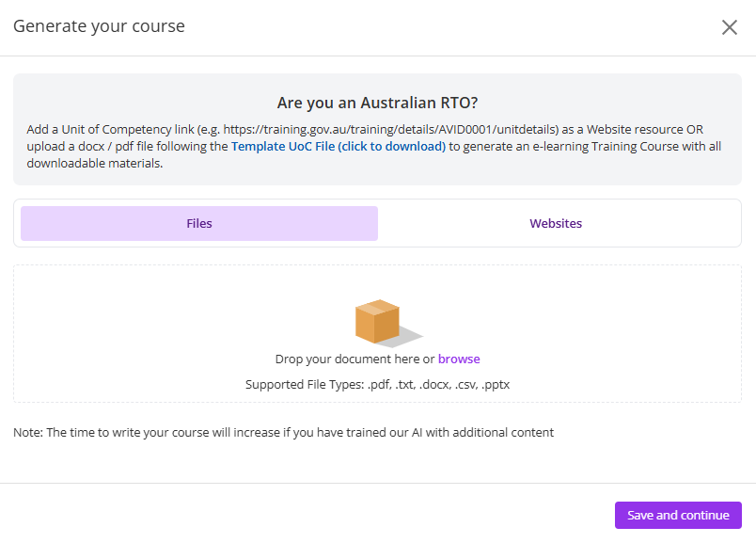This screenshot has height=543, width=756.
Task: Click the 'downloadable materials' text in the banner
Action: coord(88,163)
